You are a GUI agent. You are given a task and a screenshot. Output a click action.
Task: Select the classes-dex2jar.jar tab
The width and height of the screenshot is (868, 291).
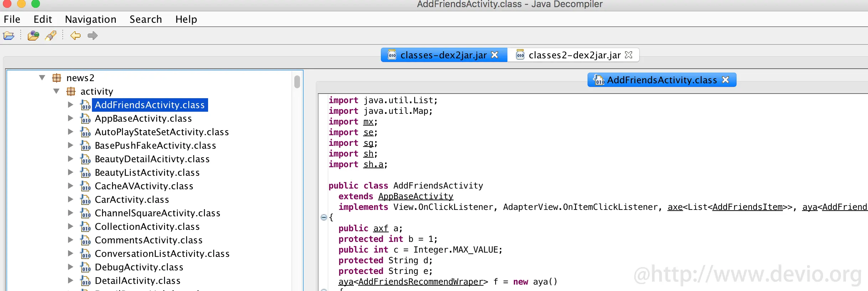pos(444,55)
